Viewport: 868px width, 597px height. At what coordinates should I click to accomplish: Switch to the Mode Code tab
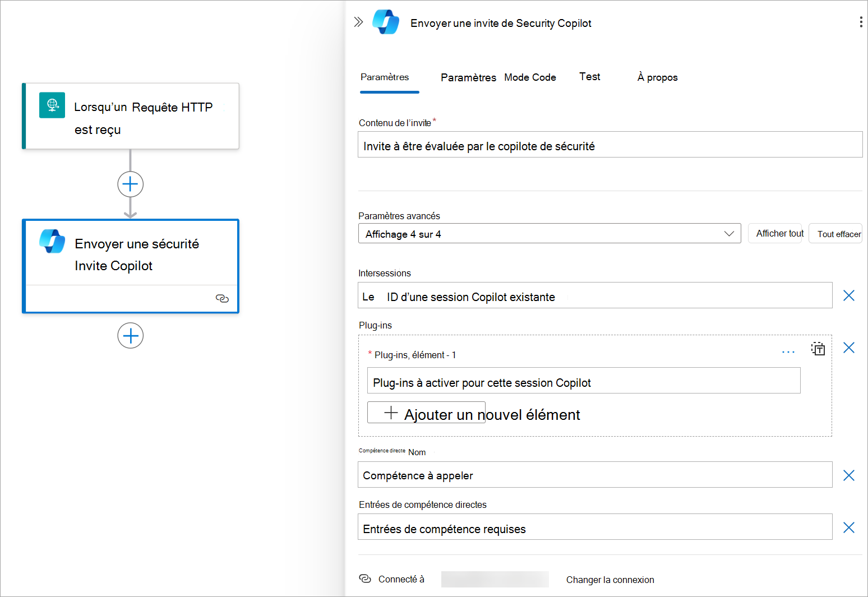[529, 77]
